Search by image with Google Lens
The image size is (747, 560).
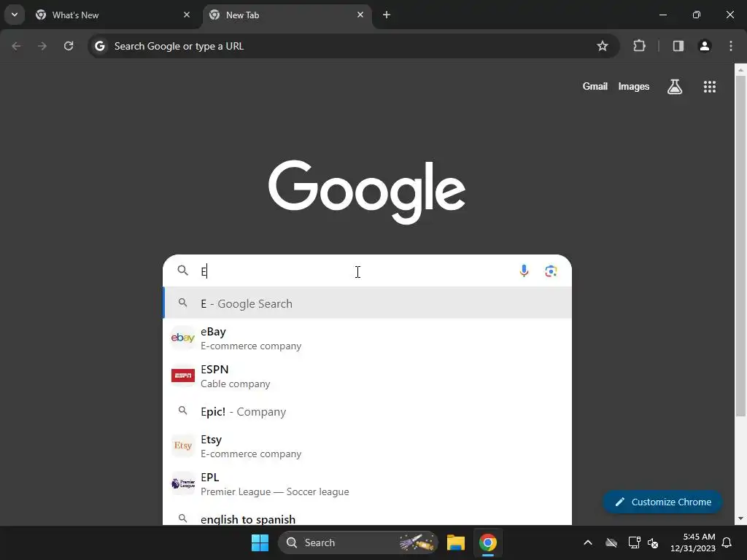[551, 271]
